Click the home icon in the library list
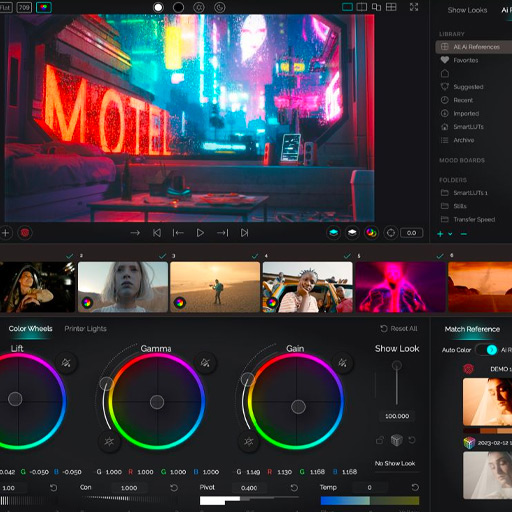The image size is (512, 512). pos(445,73)
